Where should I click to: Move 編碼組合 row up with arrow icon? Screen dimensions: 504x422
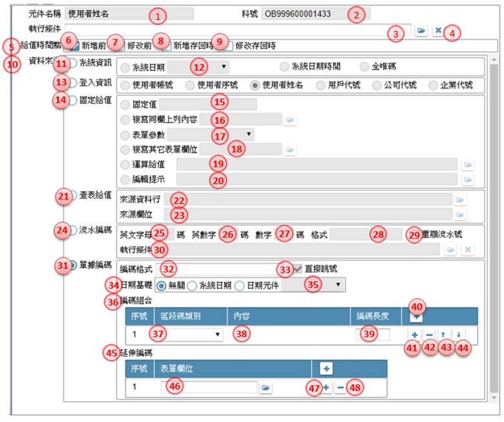point(443,335)
